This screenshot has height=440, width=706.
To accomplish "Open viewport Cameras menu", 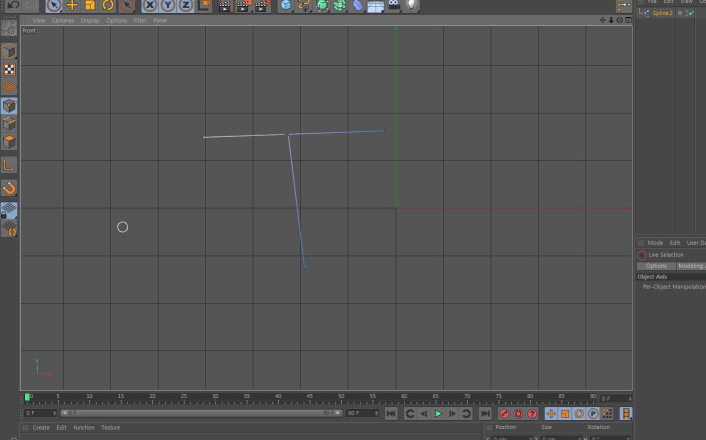I will (63, 20).
